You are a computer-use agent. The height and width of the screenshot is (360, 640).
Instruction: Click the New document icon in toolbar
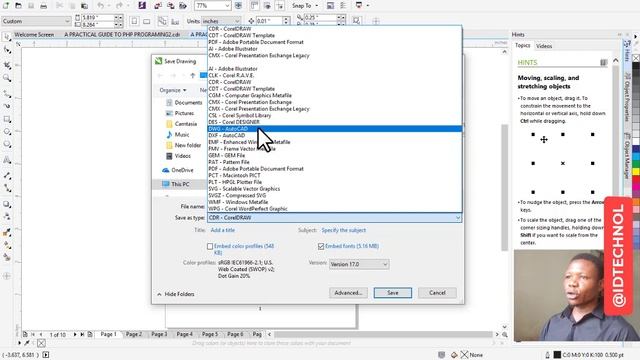pyautogui.click(x=6, y=6)
